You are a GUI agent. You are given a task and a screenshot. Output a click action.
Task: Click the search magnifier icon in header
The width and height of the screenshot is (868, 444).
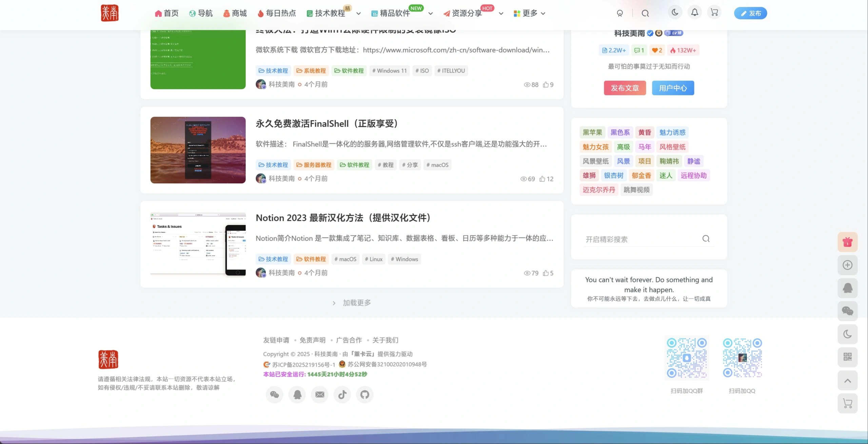coord(645,13)
